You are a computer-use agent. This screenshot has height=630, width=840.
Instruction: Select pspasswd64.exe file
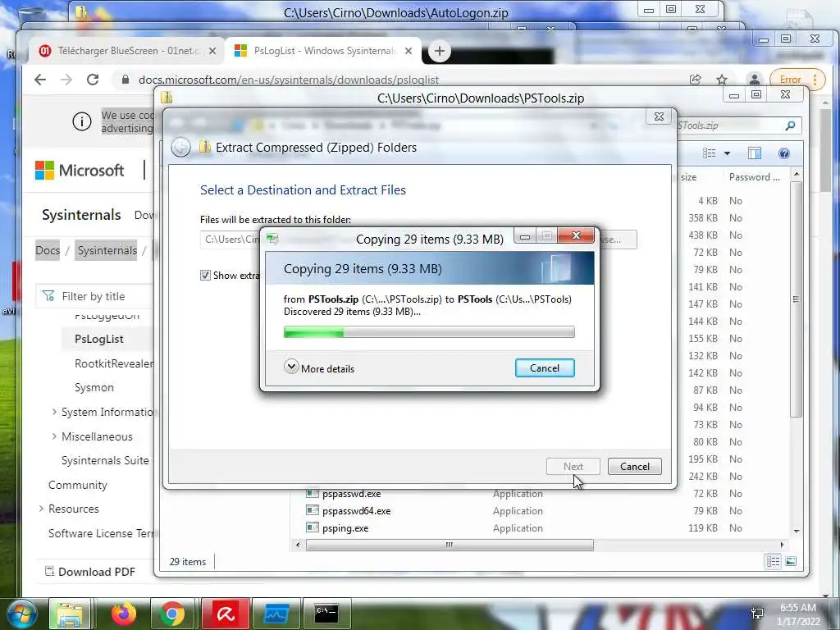pos(356,510)
